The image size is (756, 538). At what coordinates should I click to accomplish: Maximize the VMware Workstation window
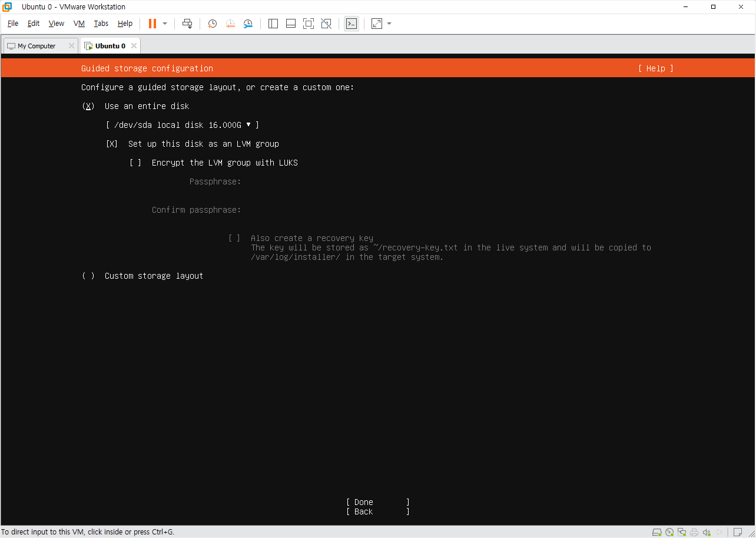pyautogui.click(x=714, y=7)
